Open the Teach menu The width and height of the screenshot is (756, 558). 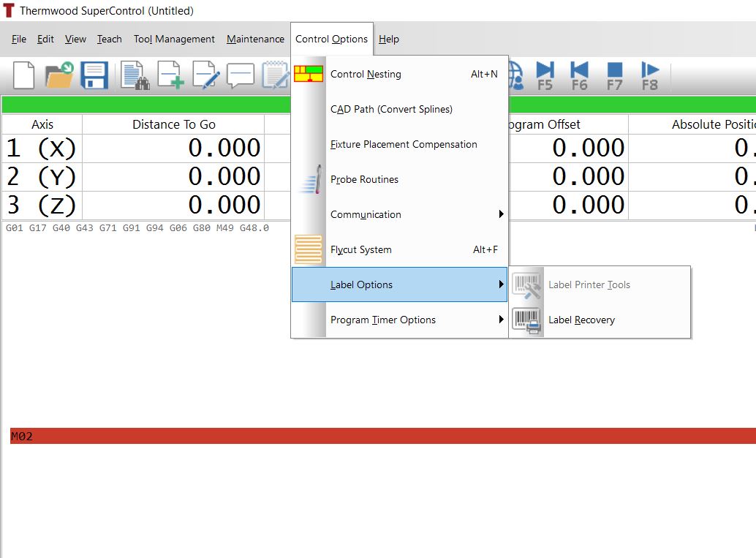(110, 39)
